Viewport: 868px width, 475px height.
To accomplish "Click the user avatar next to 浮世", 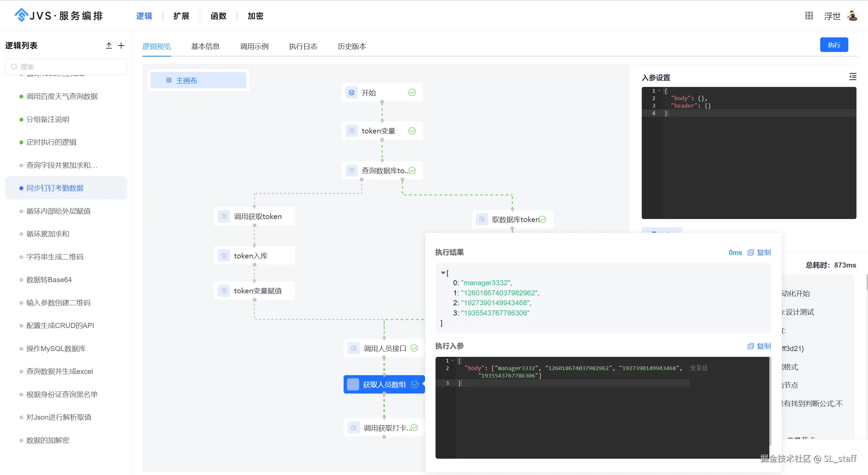I will (852, 16).
